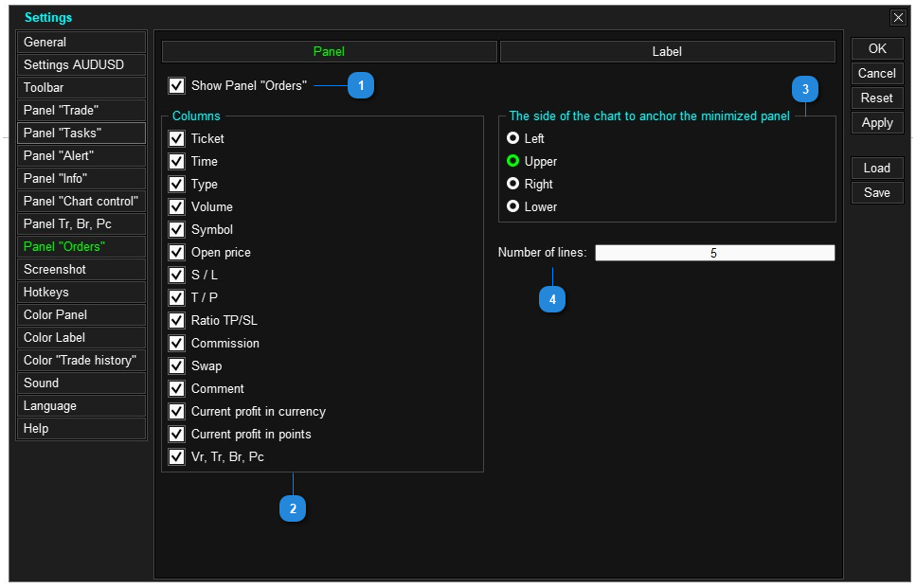Image resolution: width=916 pixels, height=588 pixels.
Task: Open Panel "Chart control" settings
Action: tap(81, 202)
